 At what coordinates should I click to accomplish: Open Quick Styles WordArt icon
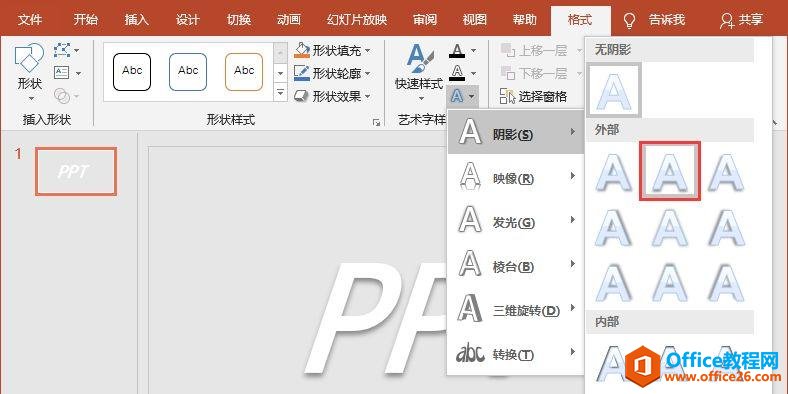tap(419, 59)
